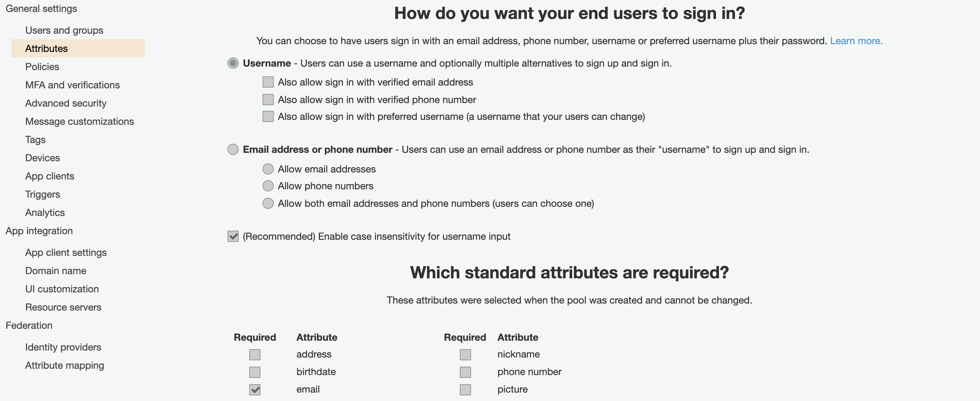Click the Learn more link

[x=856, y=40]
